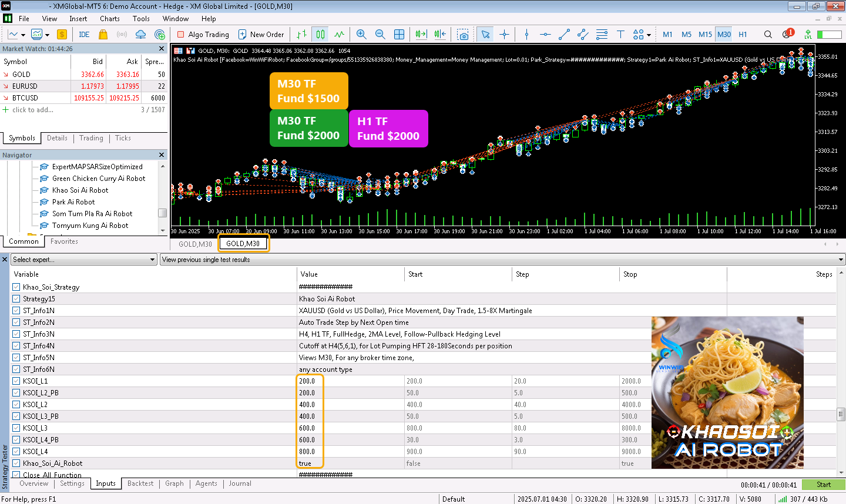
Task: Zoom in on the chart
Action: click(x=361, y=35)
